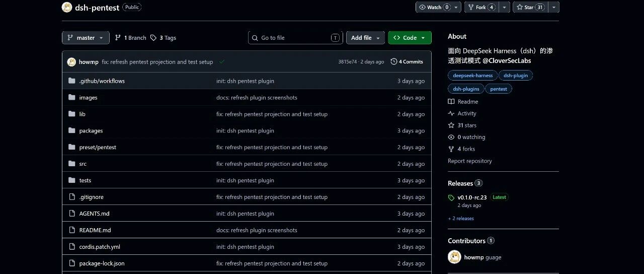Click the folder icon for preset/pentest
This screenshot has height=274, width=644.
point(71,147)
